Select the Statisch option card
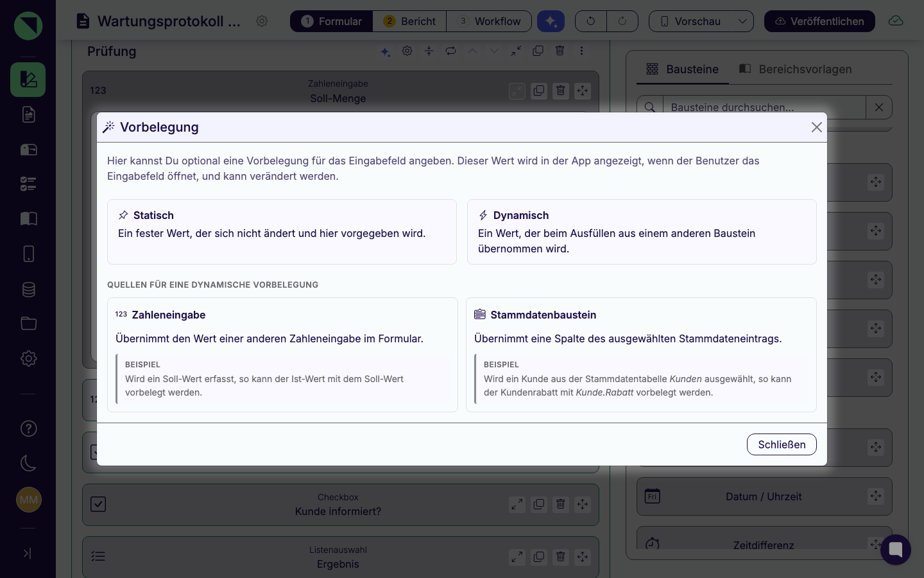Image resolution: width=924 pixels, height=578 pixels. click(282, 232)
